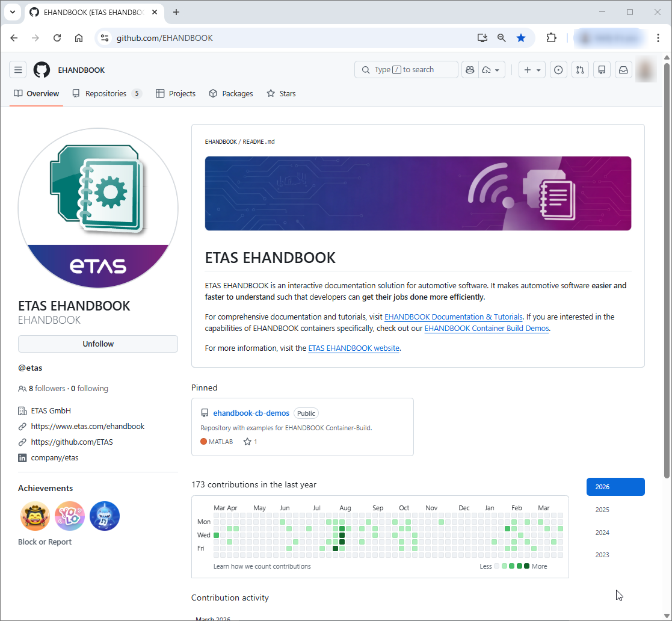This screenshot has height=621, width=672.
Task: Open the create new '+' dropdown
Action: pos(531,69)
